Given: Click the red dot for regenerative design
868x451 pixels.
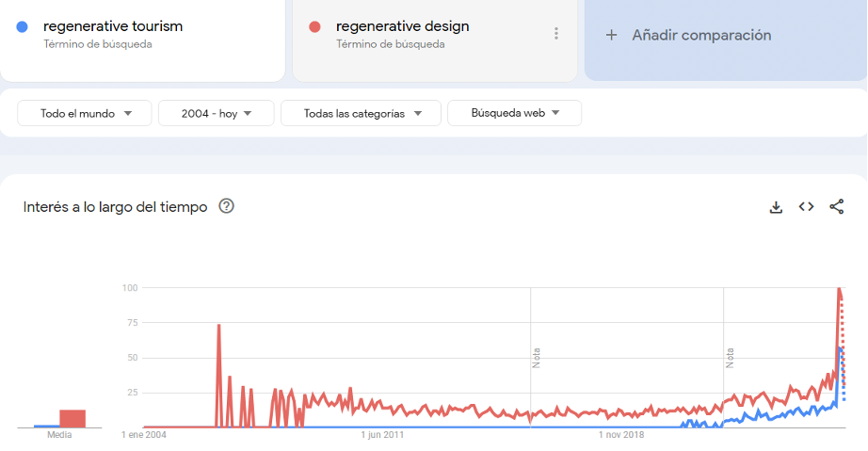Looking at the screenshot, I should coord(315,26).
